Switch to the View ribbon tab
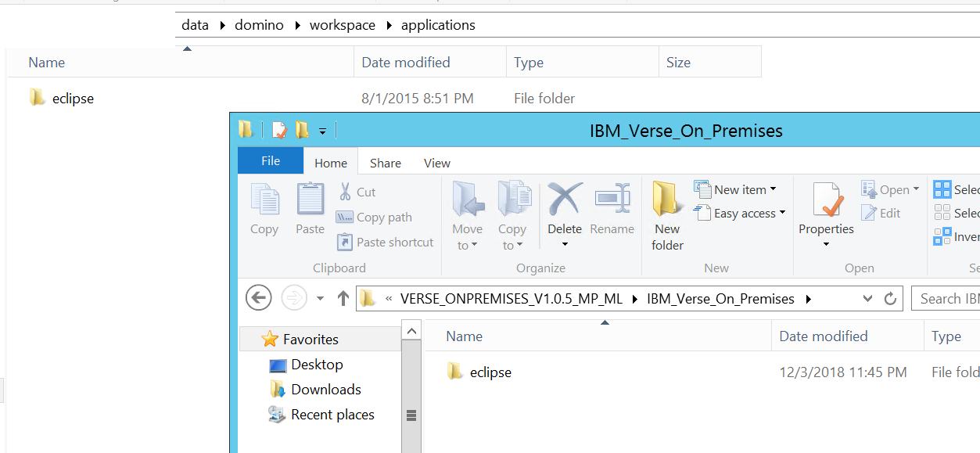 point(437,163)
